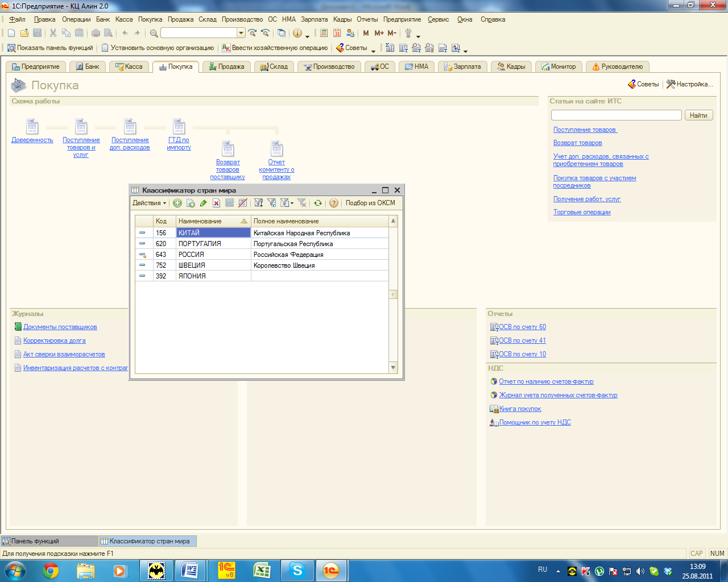Sort by the Наименование column header
The image size is (728, 582).
point(213,221)
